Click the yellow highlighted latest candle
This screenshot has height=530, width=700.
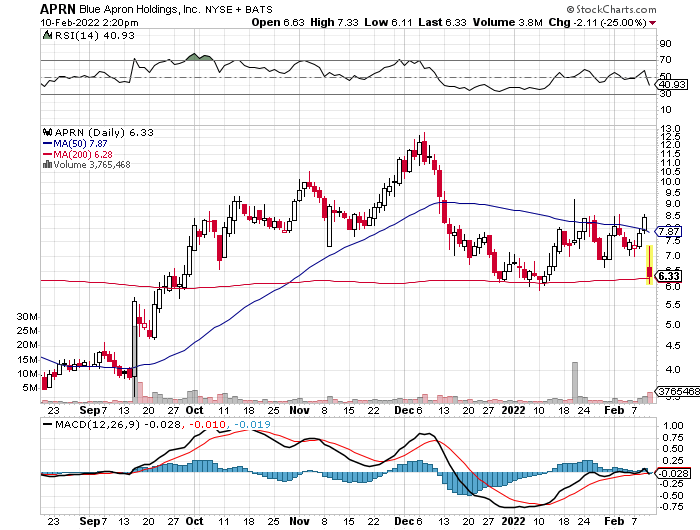[x=650, y=265]
